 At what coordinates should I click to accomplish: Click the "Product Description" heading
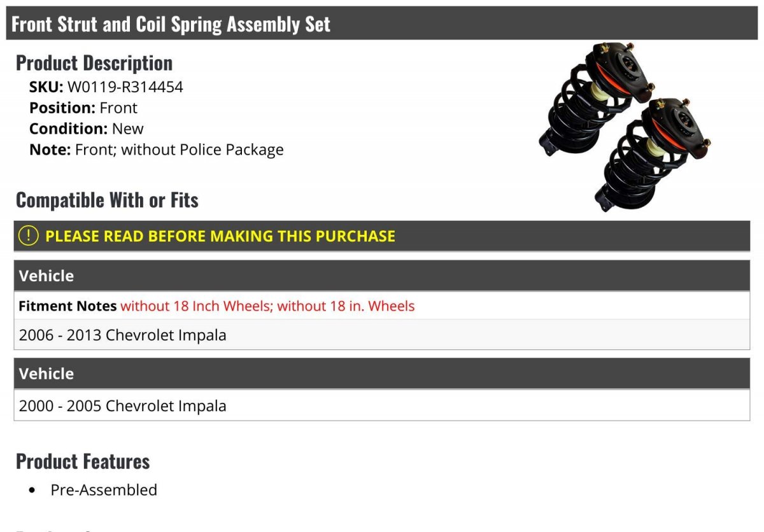point(94,63)
